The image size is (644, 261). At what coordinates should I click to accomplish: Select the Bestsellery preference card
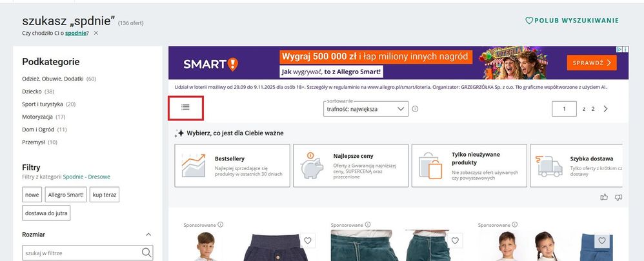(x=232, y=166)
